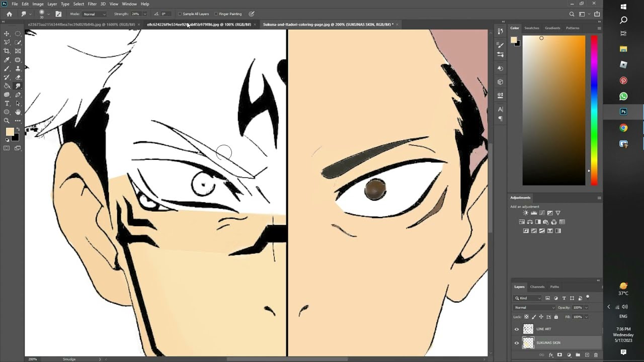Select the Hand tool
Viewport: 644px width, 362px height.
coord(18,112)
